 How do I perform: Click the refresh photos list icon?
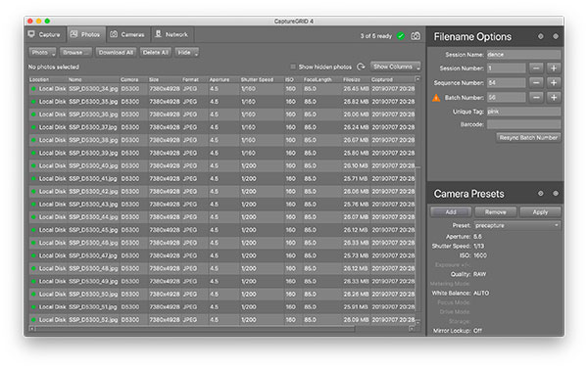[361, 67]
